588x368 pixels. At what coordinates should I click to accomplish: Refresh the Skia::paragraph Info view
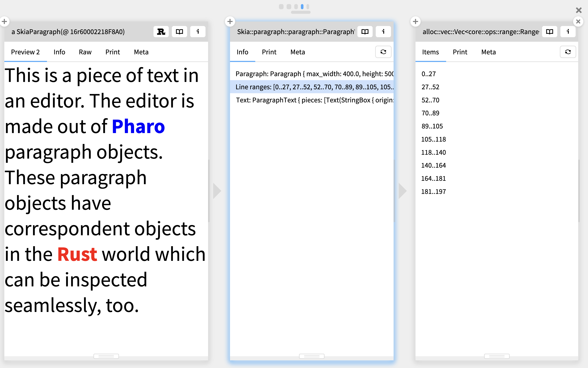coord(383,52)
